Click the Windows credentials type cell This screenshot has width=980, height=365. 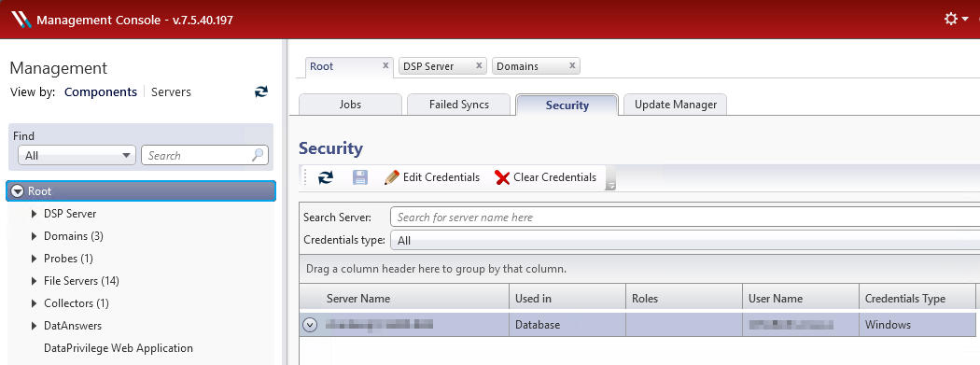(x=917, y=325)
